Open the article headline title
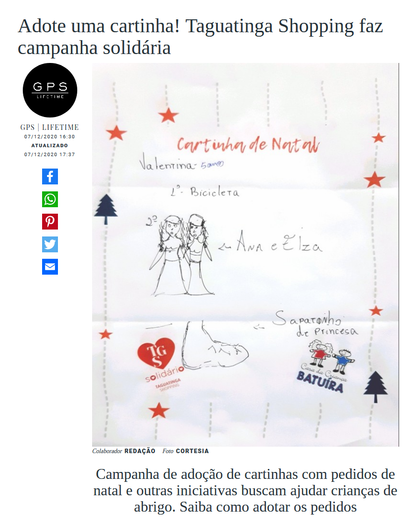 200,37
